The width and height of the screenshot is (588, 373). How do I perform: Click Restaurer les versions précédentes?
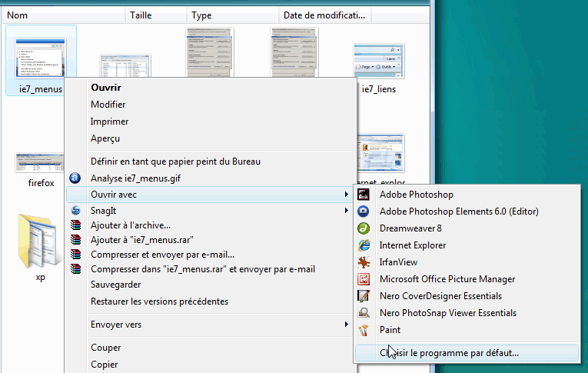point(159,301)
